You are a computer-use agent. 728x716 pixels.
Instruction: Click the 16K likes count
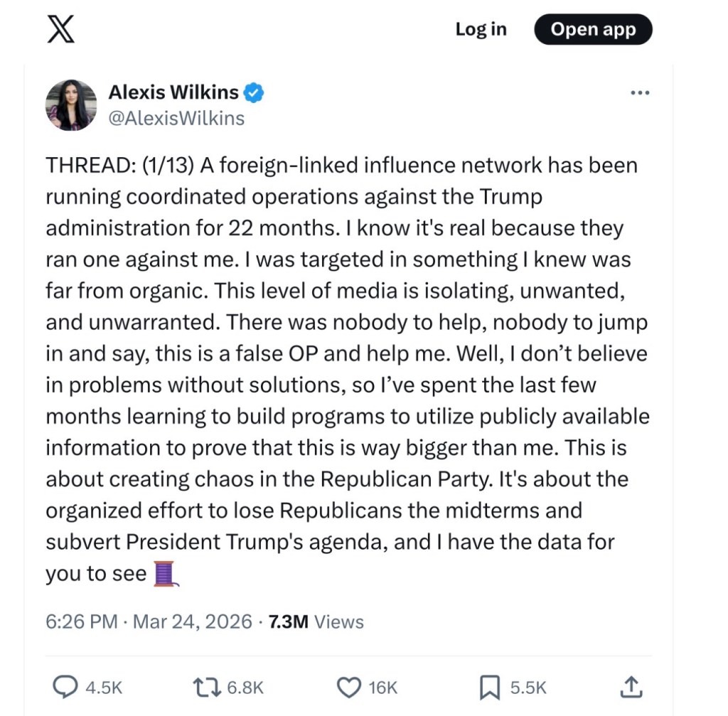click(x=383, y=688)
